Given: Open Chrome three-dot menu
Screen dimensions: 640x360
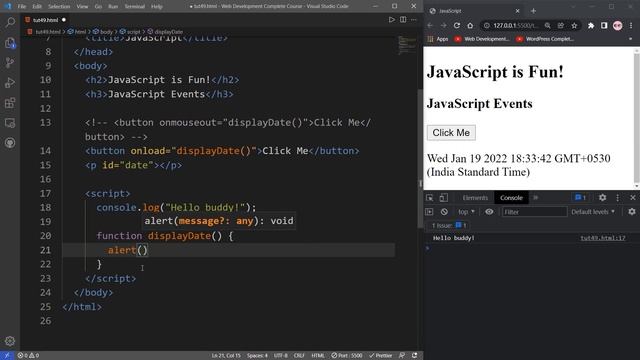Looking at the screenshot, I should click(x=631, y=25).
